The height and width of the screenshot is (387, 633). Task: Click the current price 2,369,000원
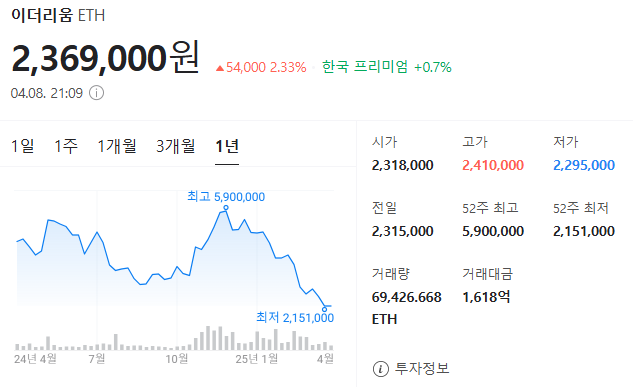click(x=105, y=58)
